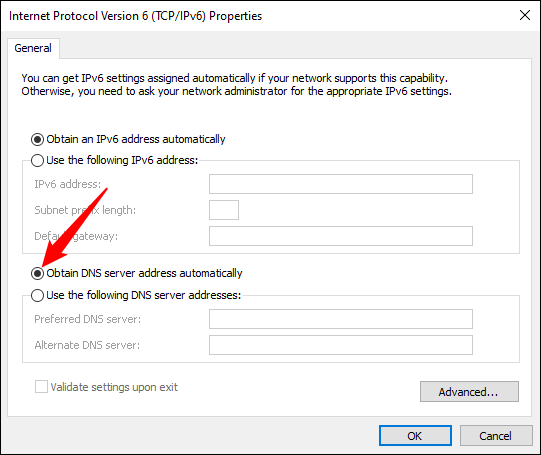Image resolution: width=541 pixels, height=455 pixels.
Task: Click the dialog title bar text
Action: (x=135, y=16)
